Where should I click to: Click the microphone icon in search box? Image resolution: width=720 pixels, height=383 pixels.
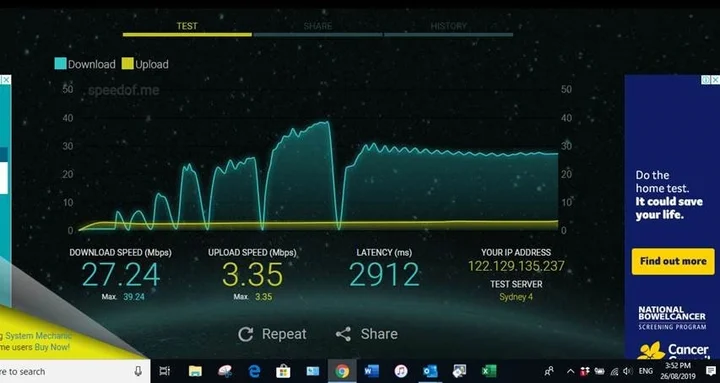138,371
